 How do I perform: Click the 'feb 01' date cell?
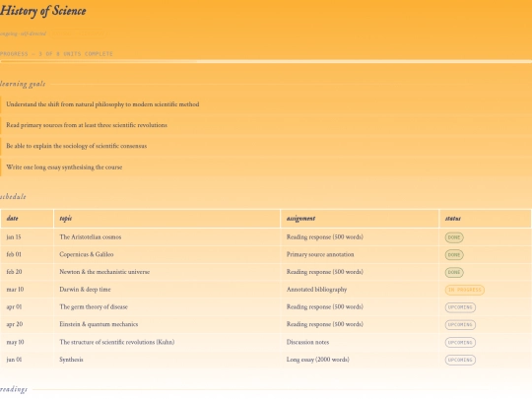tap(28, 254)
